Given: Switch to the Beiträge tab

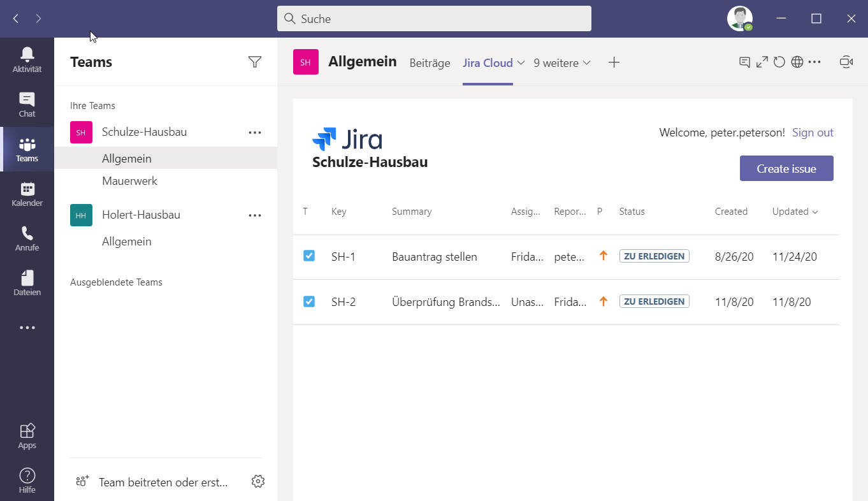Looking at the screenshot, I should (x=430, y=63).
